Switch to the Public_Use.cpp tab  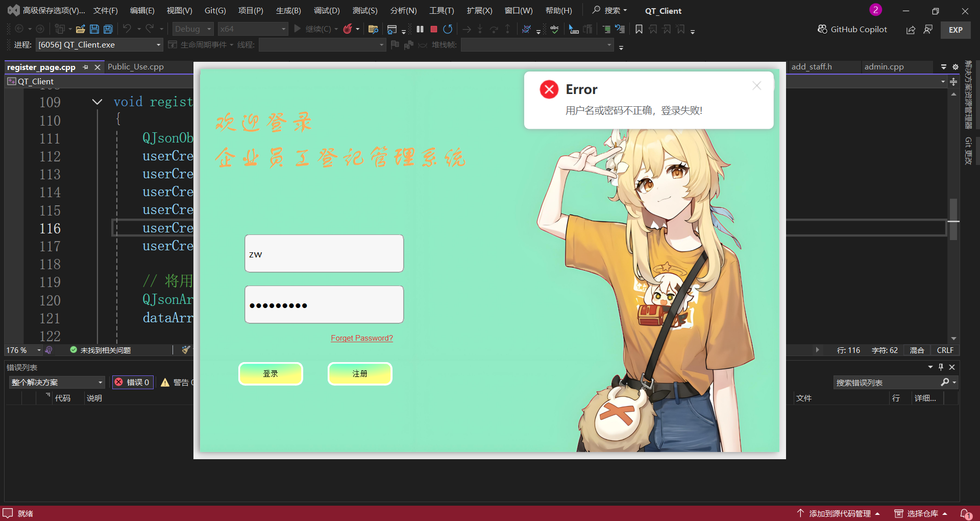click(136, 67)
